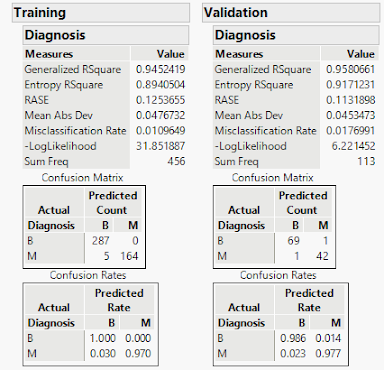Image resolution: width=384 pixels, height=370 pixels.
Task: Click the Training Confusion Rates title
Action: (88, 275)
